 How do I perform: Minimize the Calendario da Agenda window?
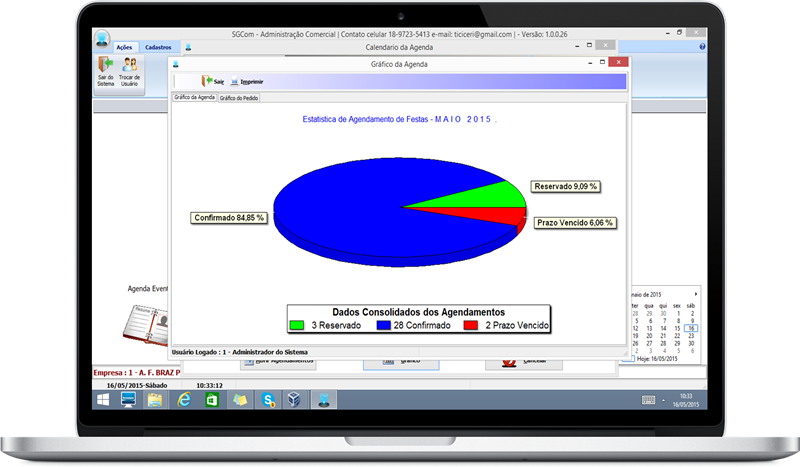tap(577, 46)
